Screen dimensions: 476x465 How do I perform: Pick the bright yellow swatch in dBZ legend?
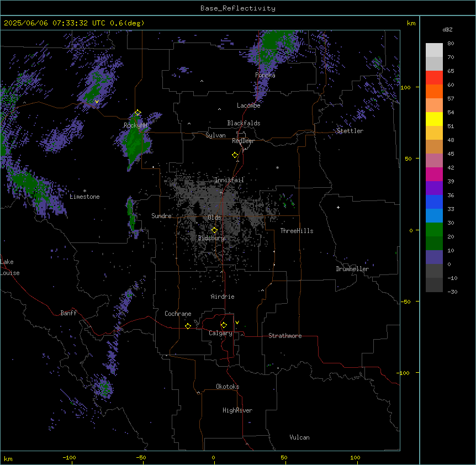coord(434,119)
